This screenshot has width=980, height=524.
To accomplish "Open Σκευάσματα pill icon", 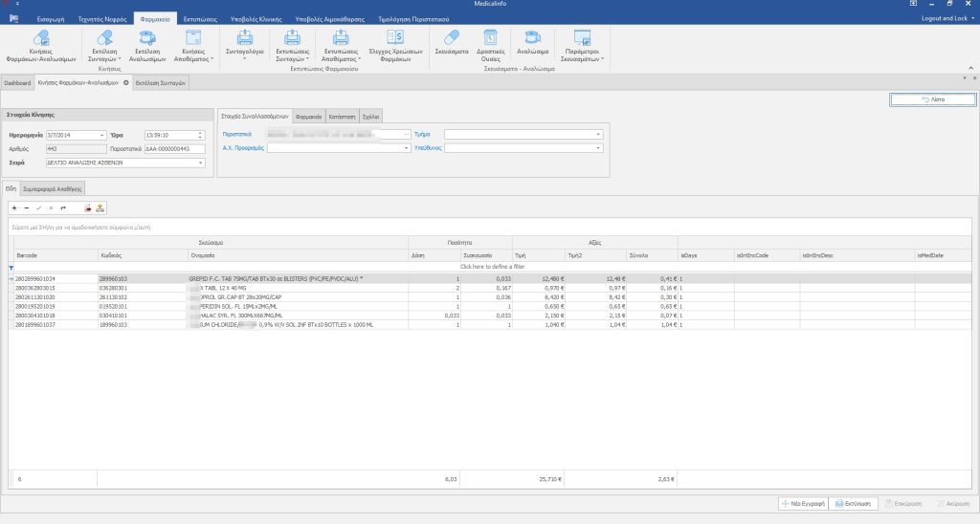I will (450, 38).
